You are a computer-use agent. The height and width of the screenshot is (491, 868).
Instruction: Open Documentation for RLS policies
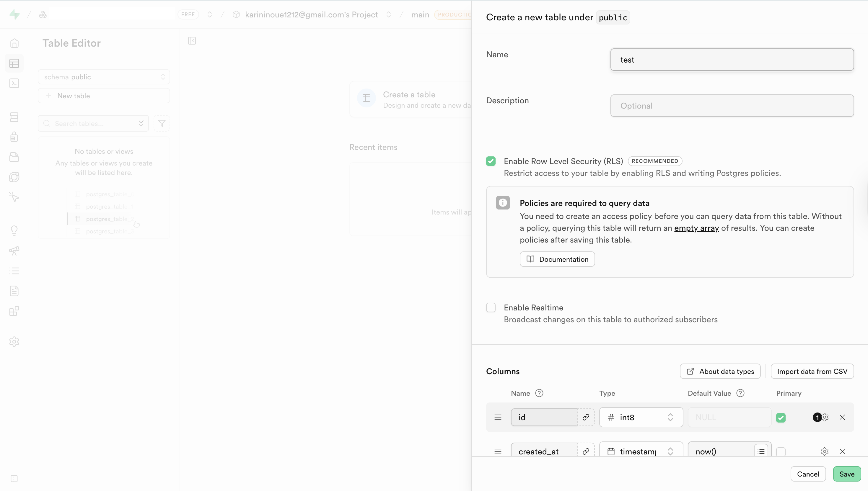[x=557, y=259]
